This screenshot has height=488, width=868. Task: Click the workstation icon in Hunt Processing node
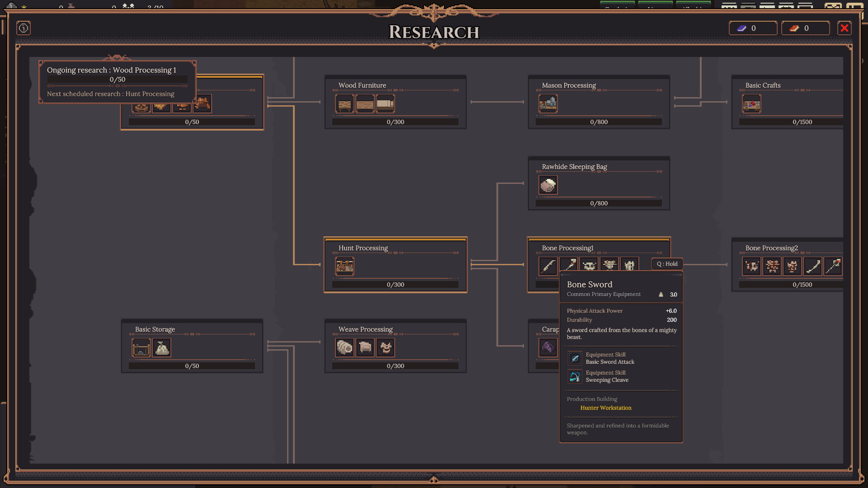(x=345, y=266)
